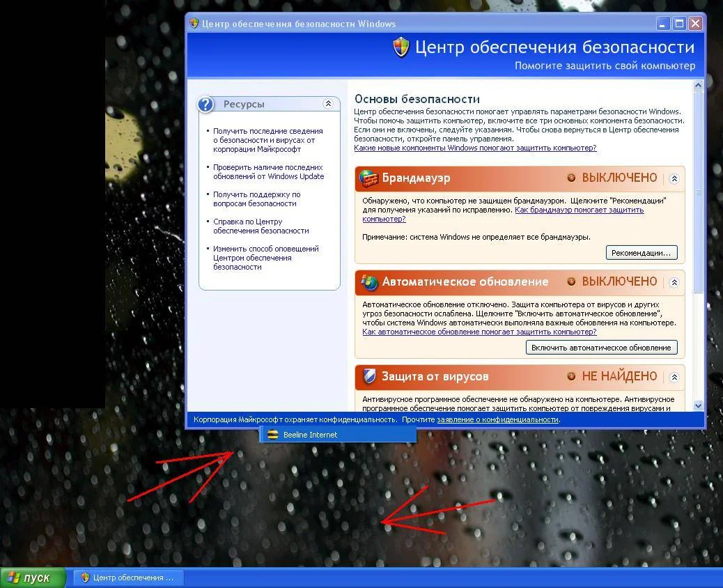This screenshot has width=723, height=588.
Task: Open the пуск Start button
Action: (32, 578)
